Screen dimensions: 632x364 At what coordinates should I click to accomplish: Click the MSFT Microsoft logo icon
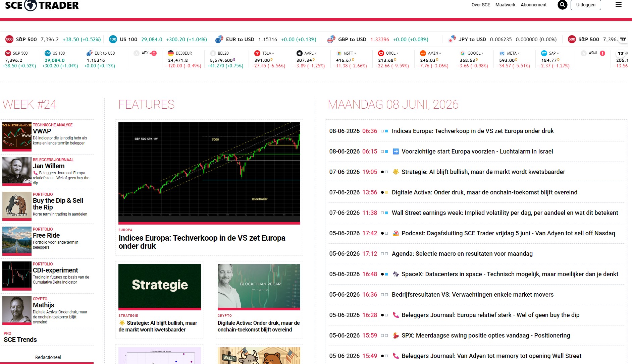pyautogui.click(x=339, y=53)
